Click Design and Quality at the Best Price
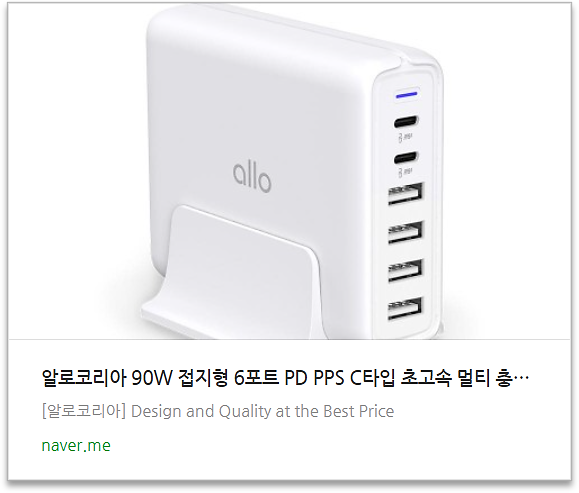This screenshot has height=493, width=579. (263, 411)
